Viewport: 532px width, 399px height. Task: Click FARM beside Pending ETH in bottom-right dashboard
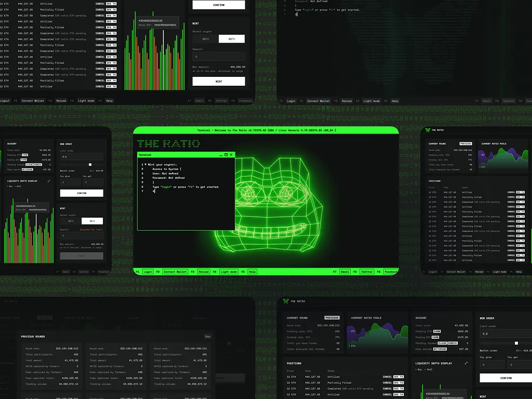[437, 331]
